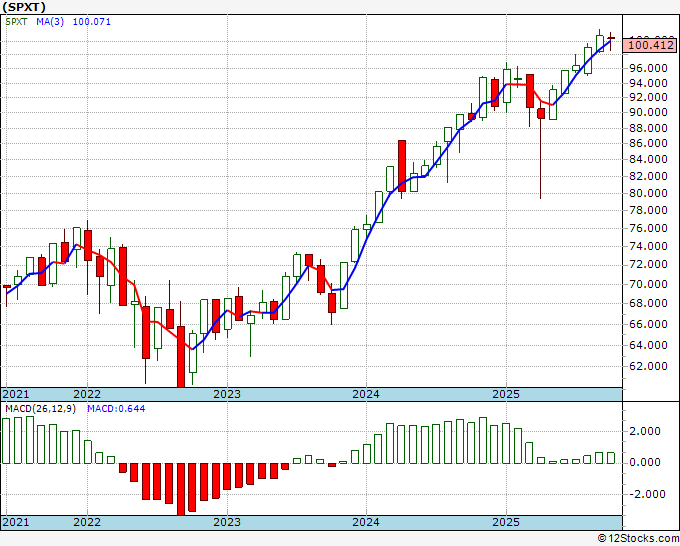680x546 pixels.
Task: Click 2025 on the MACD panel time axis
Action: 506,522
